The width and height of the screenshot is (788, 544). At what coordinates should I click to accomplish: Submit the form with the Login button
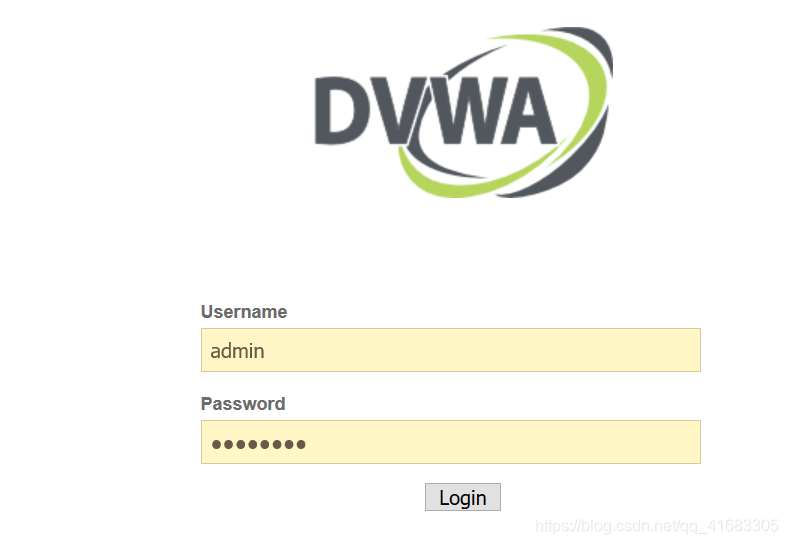click(x=463, y=497)
